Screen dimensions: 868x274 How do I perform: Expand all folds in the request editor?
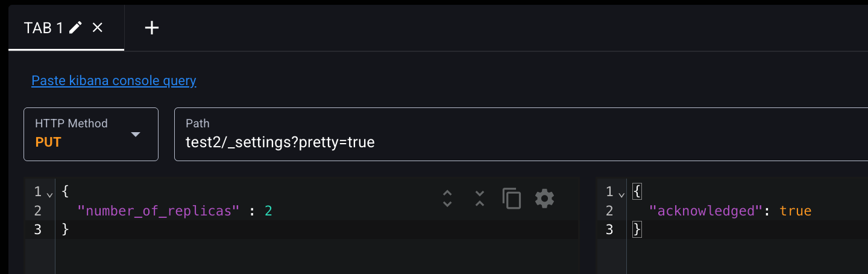pyautogui.click(x=447, y=199)
